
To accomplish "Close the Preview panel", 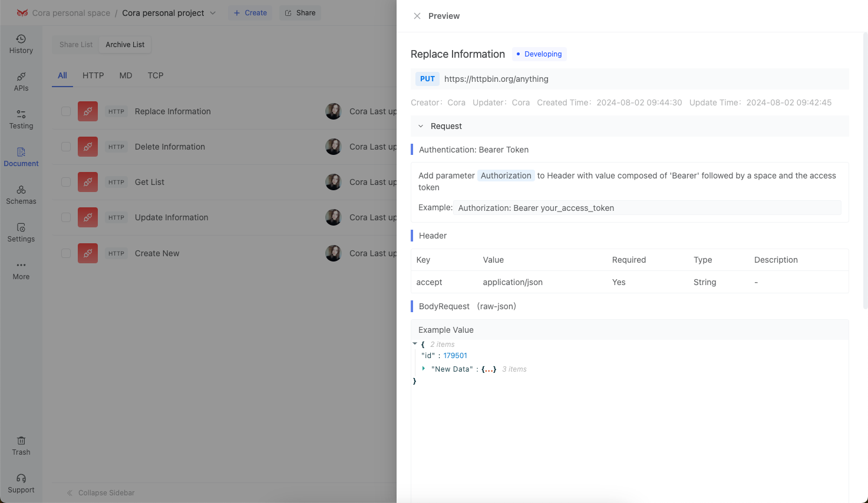I will (x=417, y=16).
